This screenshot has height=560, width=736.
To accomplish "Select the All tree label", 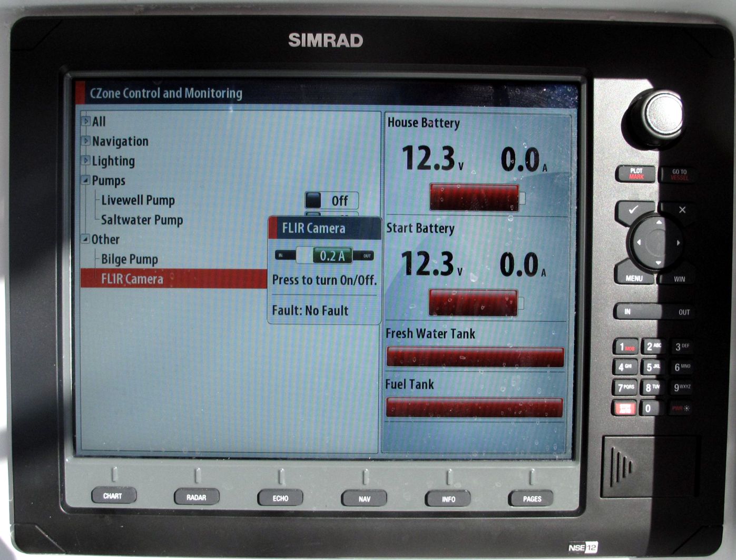I will tap(99, 122).
